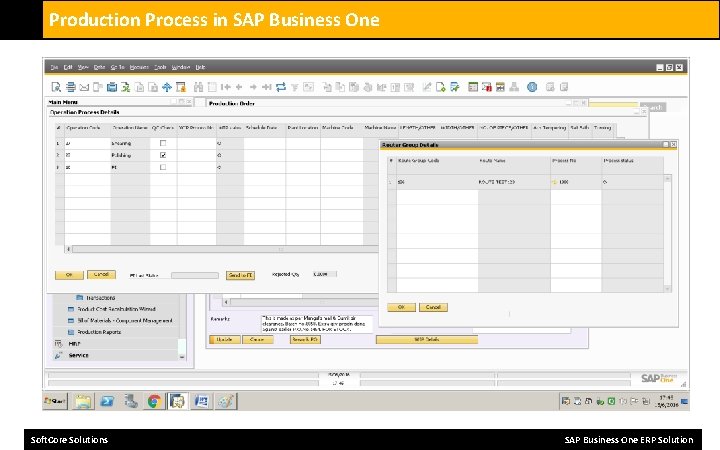720x450 pixels.
Task: Click the link arrow in Process No cell
Action: [554, 182]
